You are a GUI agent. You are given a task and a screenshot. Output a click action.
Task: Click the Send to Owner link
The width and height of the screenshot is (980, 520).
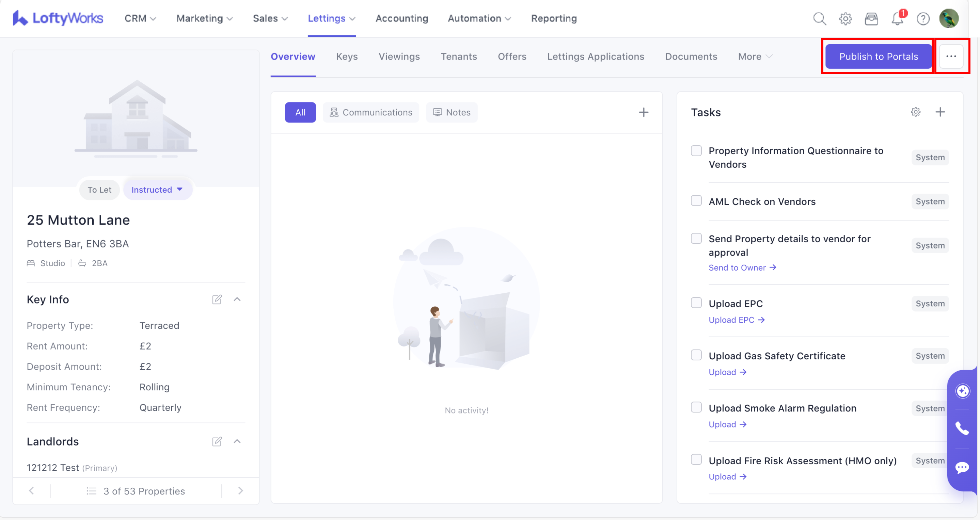(742, 267)
